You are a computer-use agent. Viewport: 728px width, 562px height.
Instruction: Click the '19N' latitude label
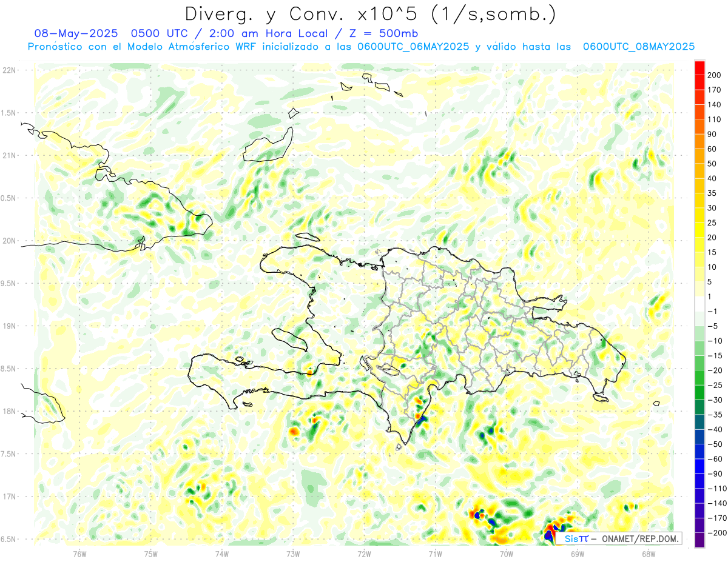[8, 326]
